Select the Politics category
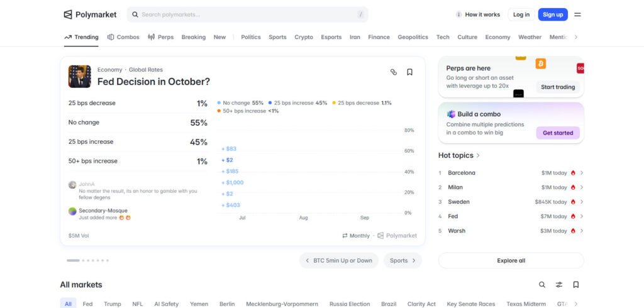This screenshot has height=308, width=644. pos(251,37)
